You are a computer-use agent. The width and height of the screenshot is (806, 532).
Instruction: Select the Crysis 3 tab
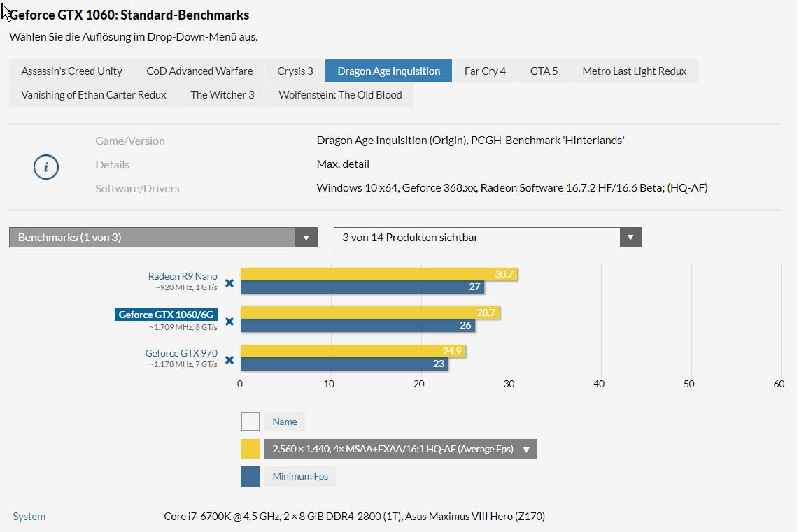point(295,71)
